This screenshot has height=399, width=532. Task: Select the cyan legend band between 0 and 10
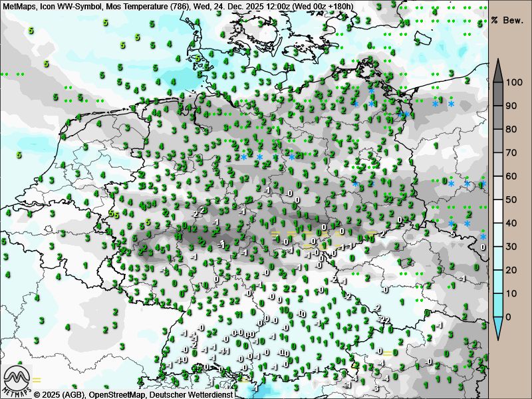tap(497, 305)
